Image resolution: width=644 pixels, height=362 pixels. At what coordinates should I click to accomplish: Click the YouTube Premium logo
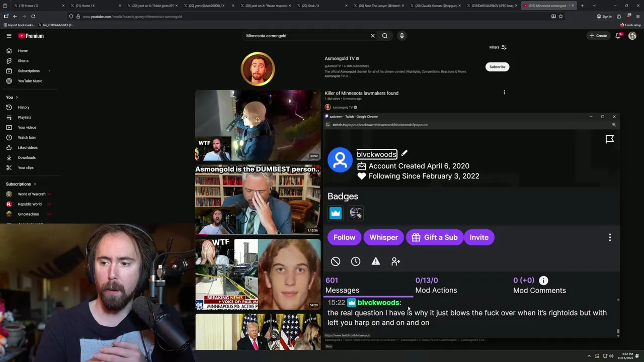coord(31,36)
